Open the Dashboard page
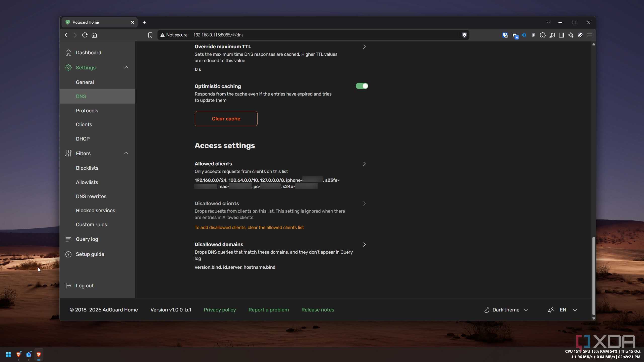The height and width of the screenshot is (362, 644). coord(88,53)
